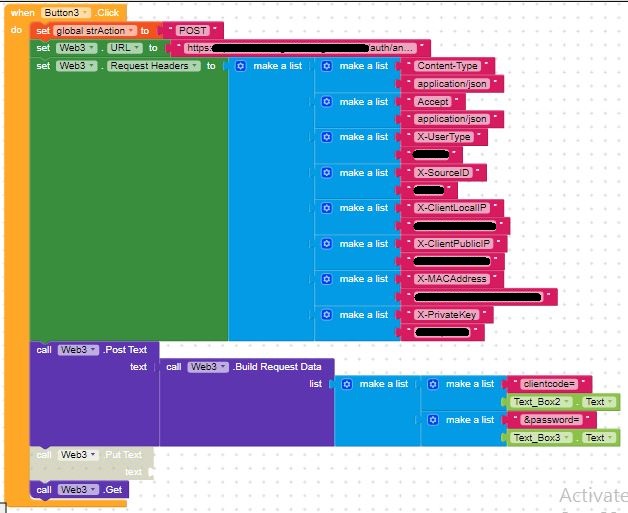628x513 pixels.
Task: Click gear on Build Request Data outer make a list
Action: [347, 384]
